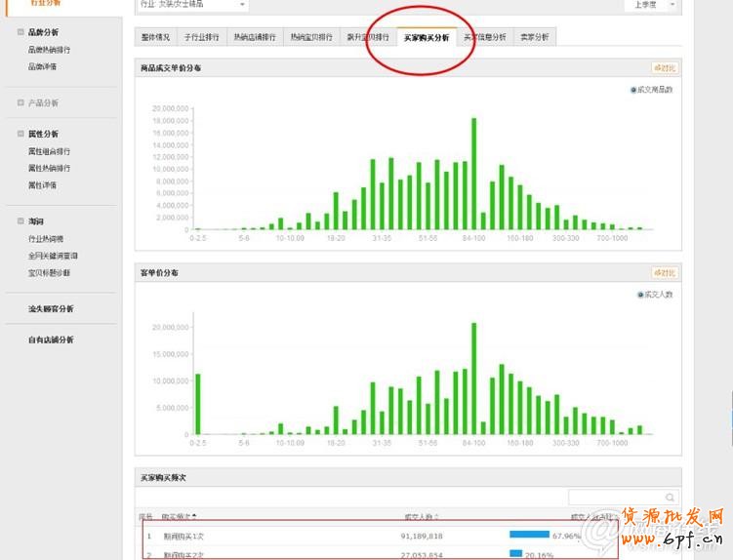The width and height of the screenshot is (733, 560).
Task: Click the blue 67.96% percentage bar
Action: click(529, 535)
